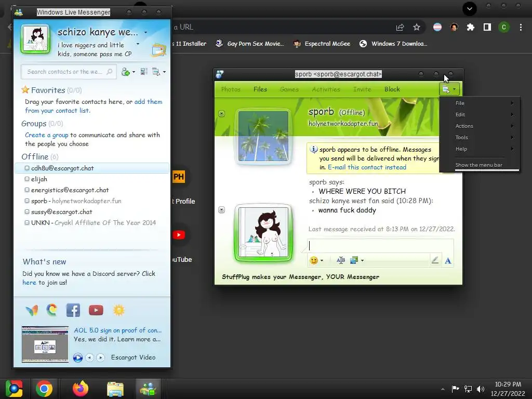Open the Edit submenu
Image resolution: width=532 pixels, height=399 pixels.
[x=479, y=115]
